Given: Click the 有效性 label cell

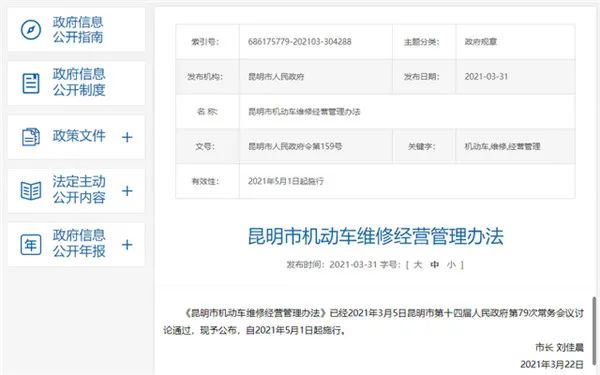Looking at the screenshot, I should pyautogui.click(x=207, y=181).
